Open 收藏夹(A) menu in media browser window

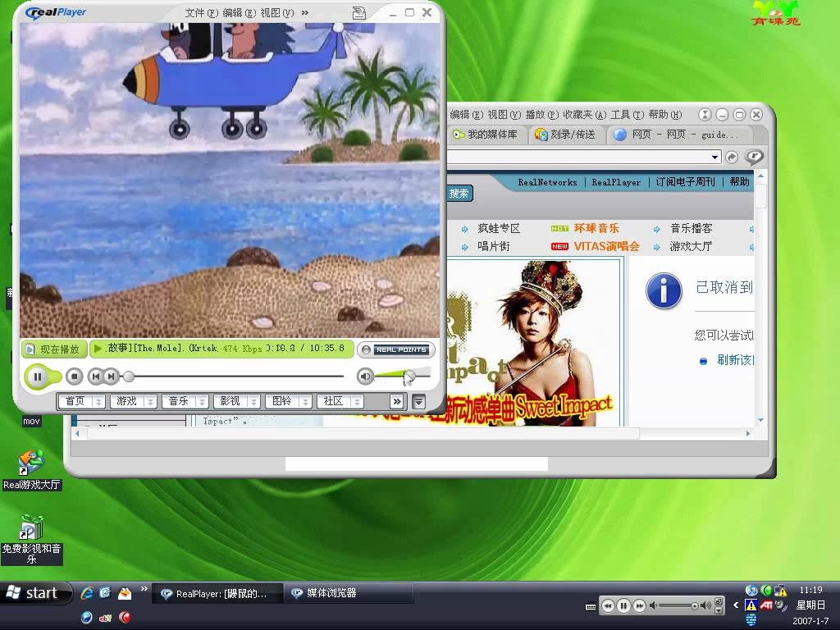584,115
